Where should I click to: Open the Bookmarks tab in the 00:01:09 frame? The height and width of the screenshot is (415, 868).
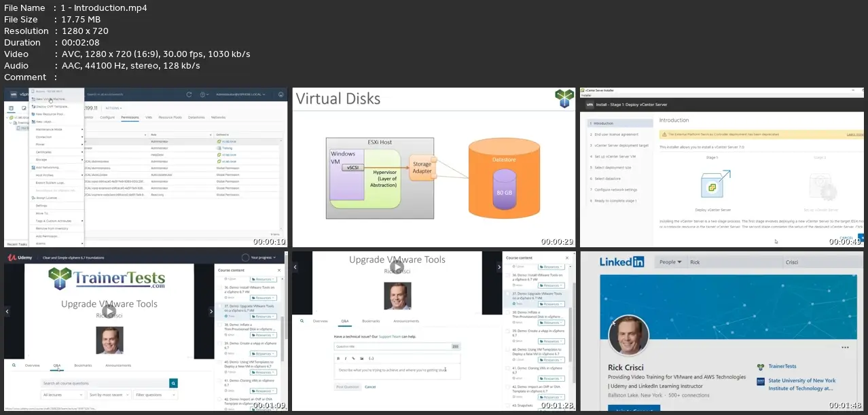click(x=83, y=365)
